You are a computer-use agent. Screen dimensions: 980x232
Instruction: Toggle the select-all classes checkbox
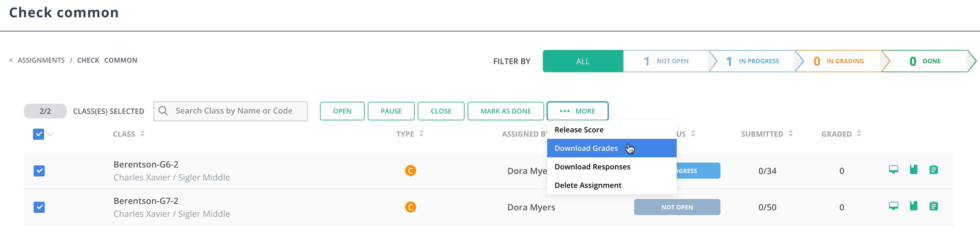coord(39,134)
